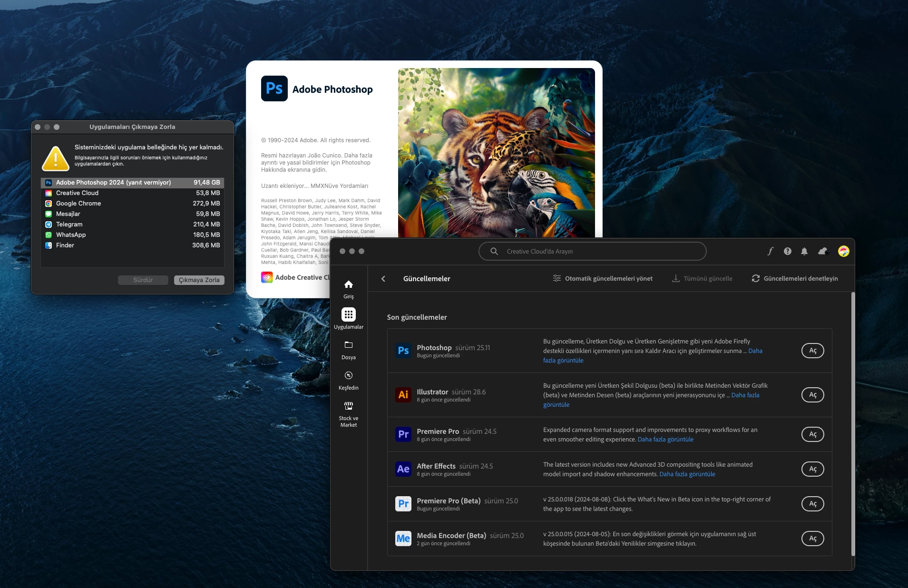Click the Media Encoder (Beta) Me icon
The height and width of the screenshot is (588, 908).
403,539
